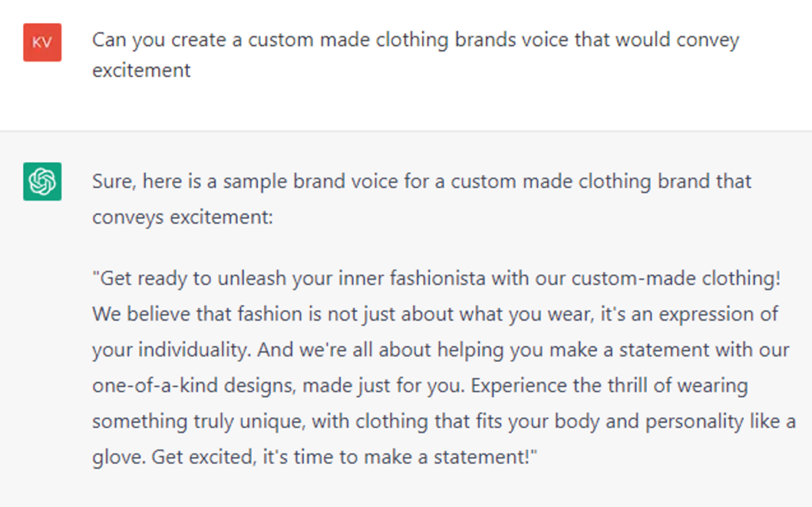Click the phrase "custom-made clothing!" in the quote
This screenshot has width=812, height=507.
point(684,279)
